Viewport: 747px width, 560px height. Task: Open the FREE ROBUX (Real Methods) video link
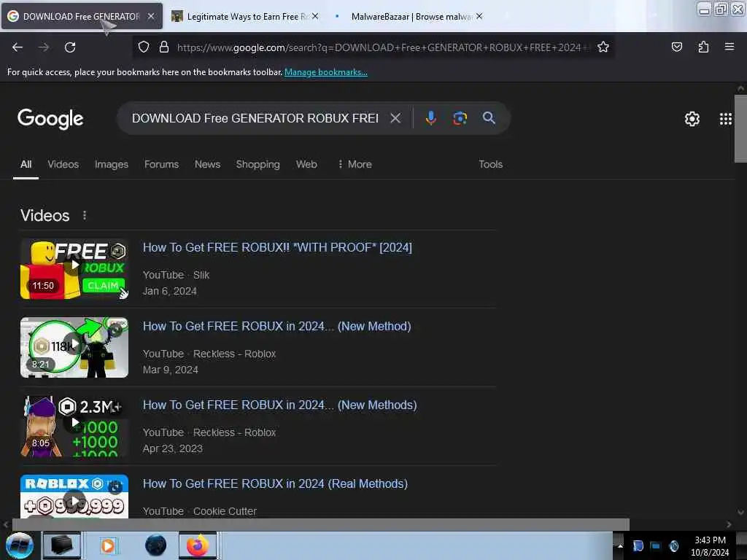275,484
